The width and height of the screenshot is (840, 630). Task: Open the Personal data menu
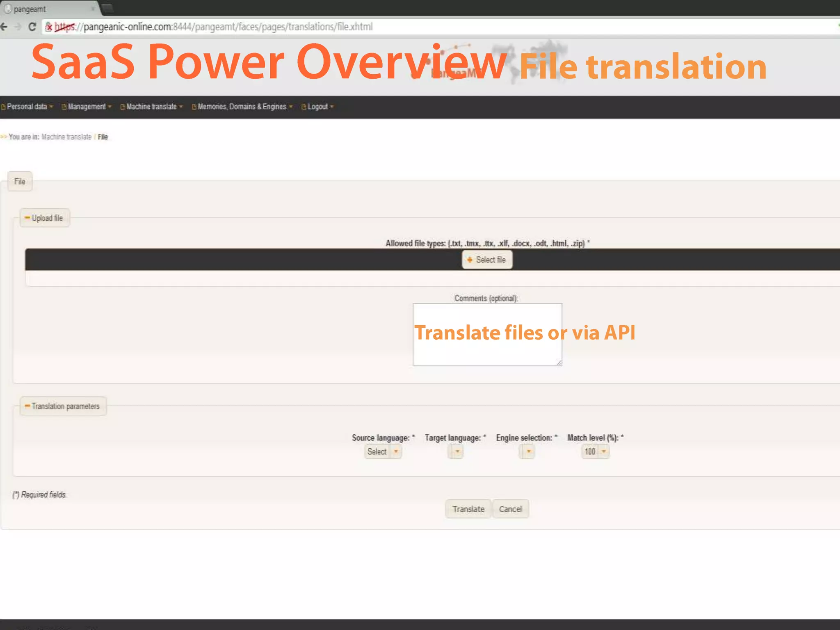point(27,107)
